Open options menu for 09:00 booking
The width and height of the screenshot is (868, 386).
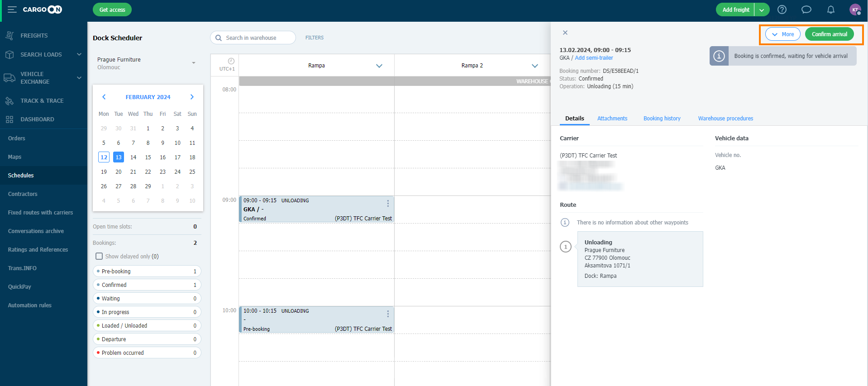[x=388, y=204]
